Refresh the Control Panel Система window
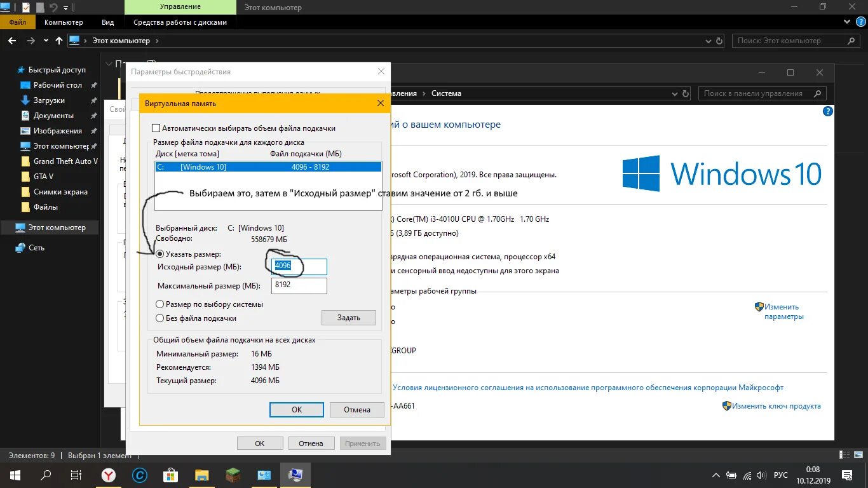 tap(685, 93)
